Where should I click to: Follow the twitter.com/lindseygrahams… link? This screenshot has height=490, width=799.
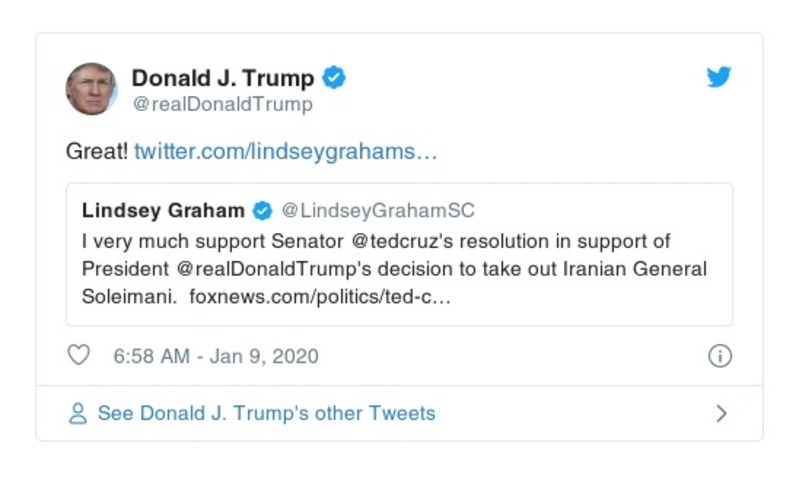(x=285, y=152)
